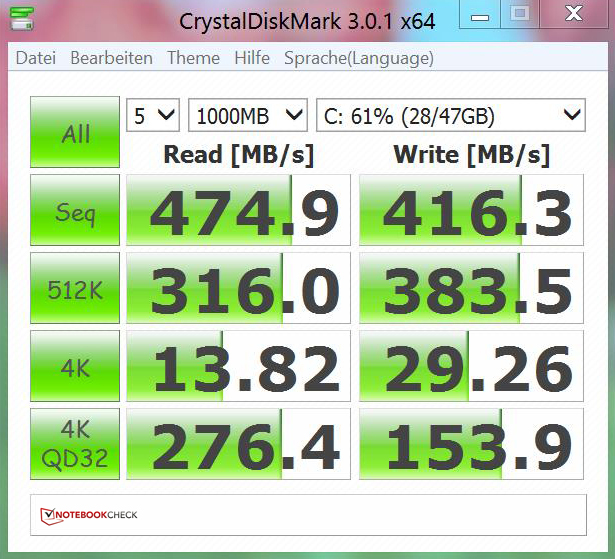The width and height of the screenshot is (615, 559).
Task: Click the CrystalDiskMark app icon in title bar
Action: [22, 18]
